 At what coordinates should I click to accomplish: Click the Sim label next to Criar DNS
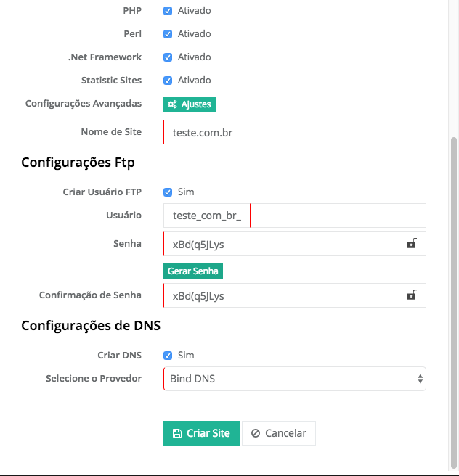coord(186,356)
